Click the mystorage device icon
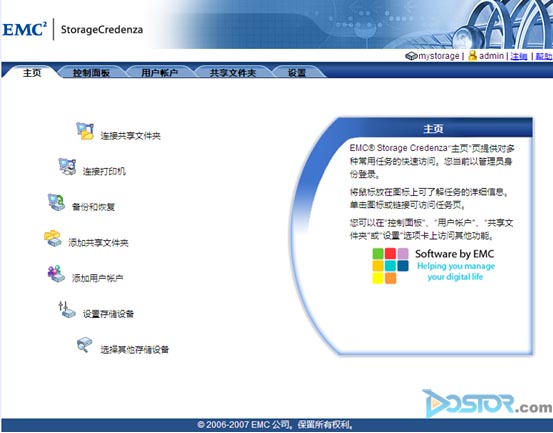Screen dimensions: 553x433 click(411, 56)
